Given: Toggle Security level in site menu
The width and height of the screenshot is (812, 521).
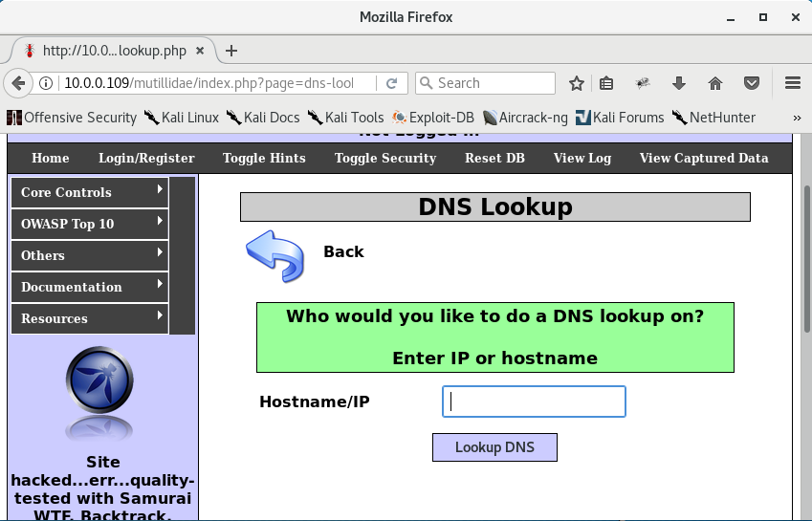Looking at the screenshot, I should click(x=385, y=159).
